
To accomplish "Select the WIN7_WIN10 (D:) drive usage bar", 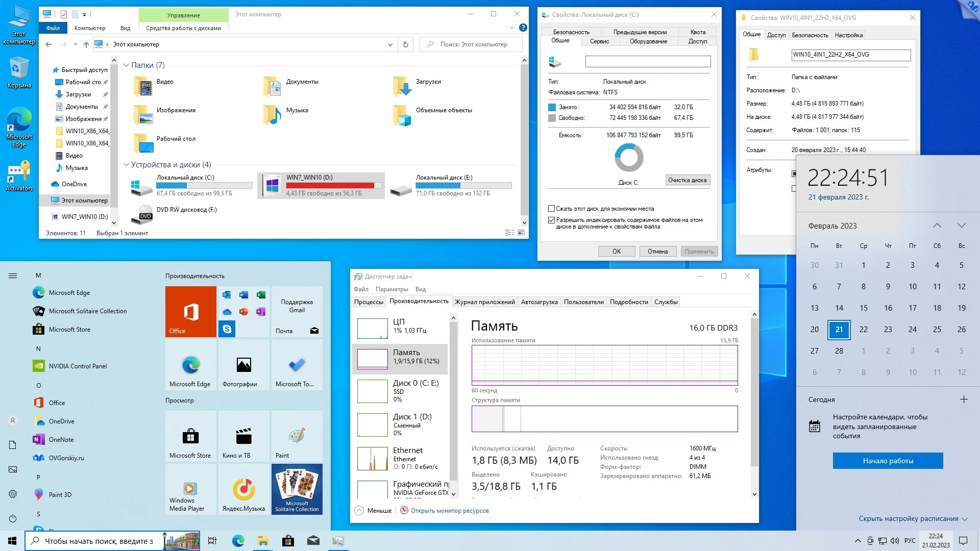I will coord(334,186).
